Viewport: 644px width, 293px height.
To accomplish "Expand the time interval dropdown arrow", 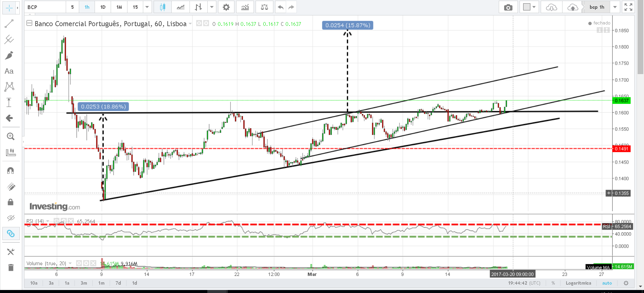I will pos(147,7).
